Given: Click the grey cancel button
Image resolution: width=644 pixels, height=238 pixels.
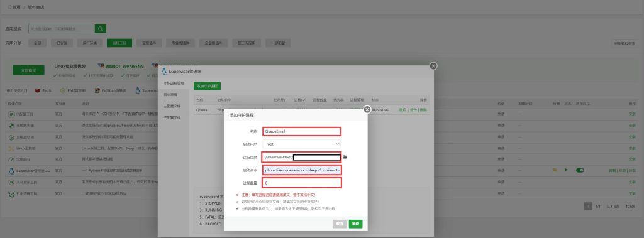Looking at the screenshot, I should [340, 224].
